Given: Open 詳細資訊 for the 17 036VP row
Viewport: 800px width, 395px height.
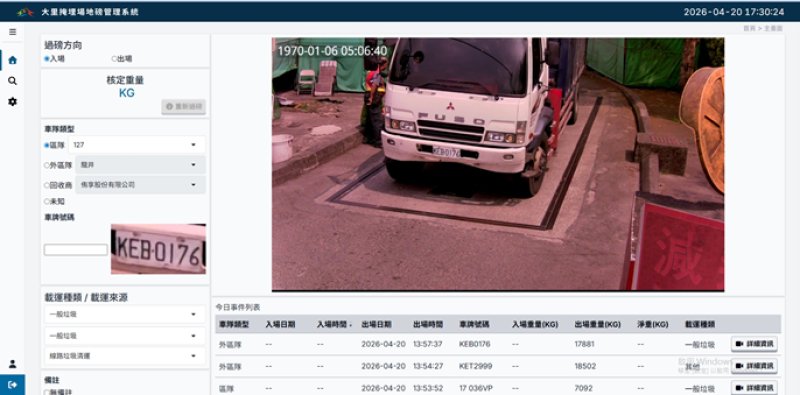Looking at the screenshot, I should click(x=754, y=388).
